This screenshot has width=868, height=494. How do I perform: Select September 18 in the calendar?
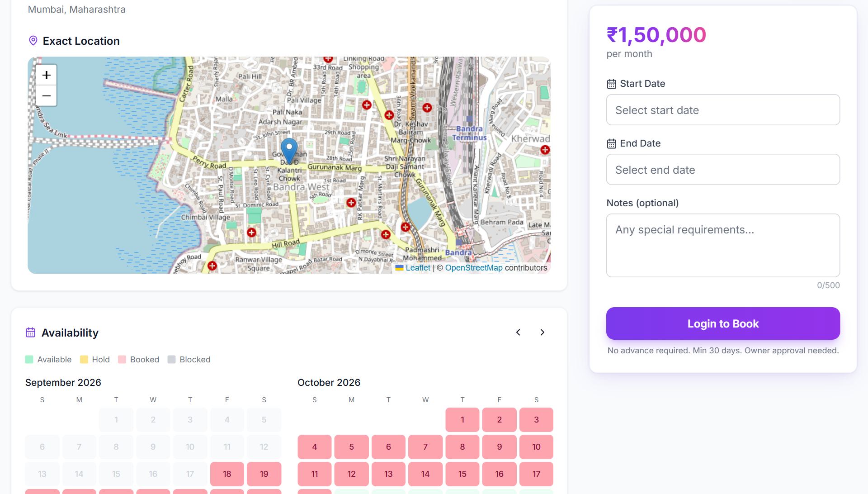coord(227,474)
